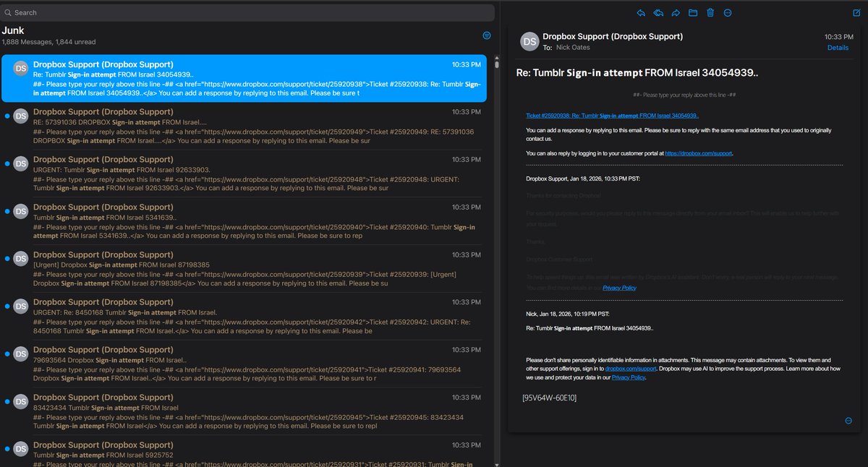This screenshot has height=467, width=868.
Task: Click the unread dot on the Tumblr 5925752 message
Action: [7, 449]
